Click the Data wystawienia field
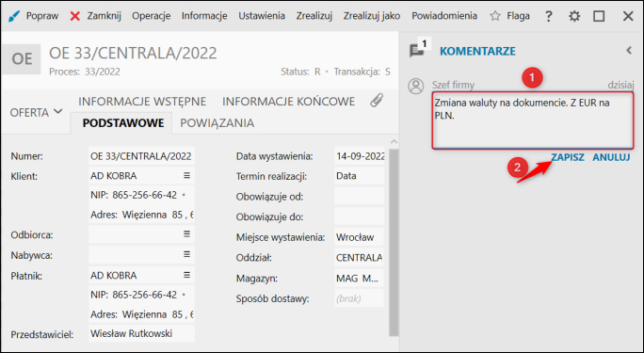This screenshot has width=644, height=353. [x=360, y=156]
